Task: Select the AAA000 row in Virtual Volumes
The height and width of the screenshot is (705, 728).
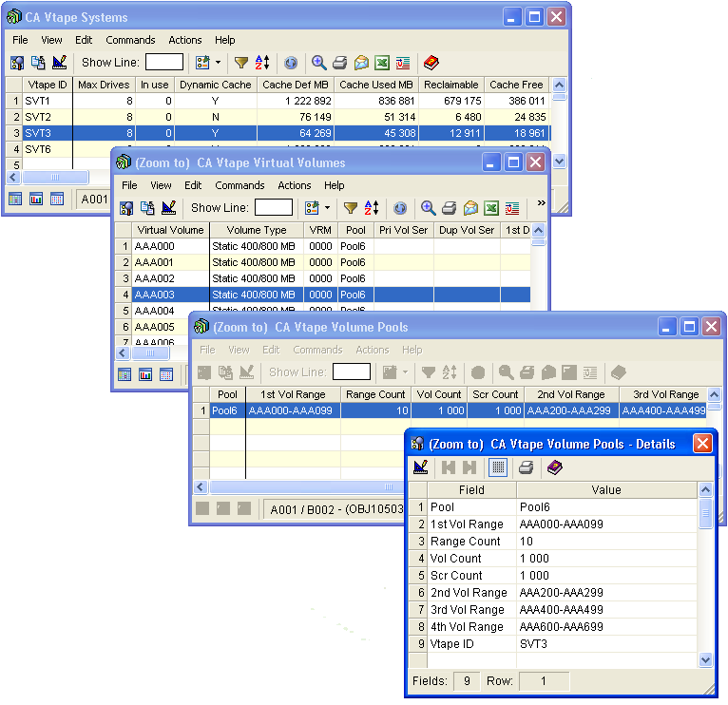Action: (323, 246)
